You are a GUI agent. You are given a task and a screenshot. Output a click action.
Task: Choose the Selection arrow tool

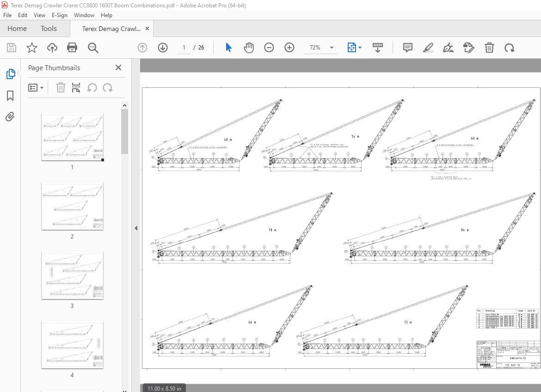228,48
